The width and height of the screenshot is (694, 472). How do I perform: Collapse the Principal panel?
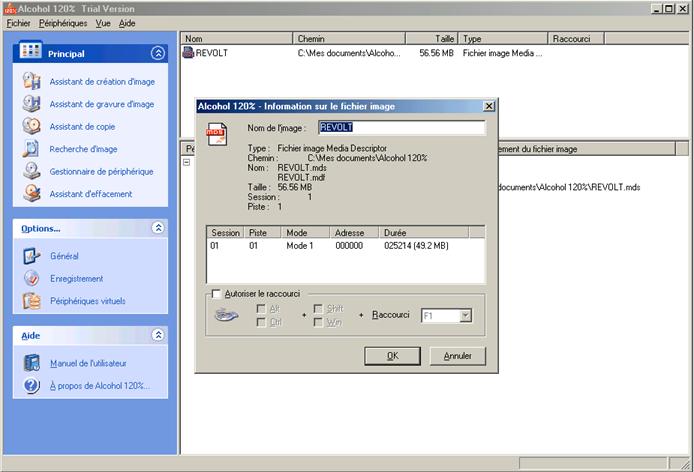(158, 53)
